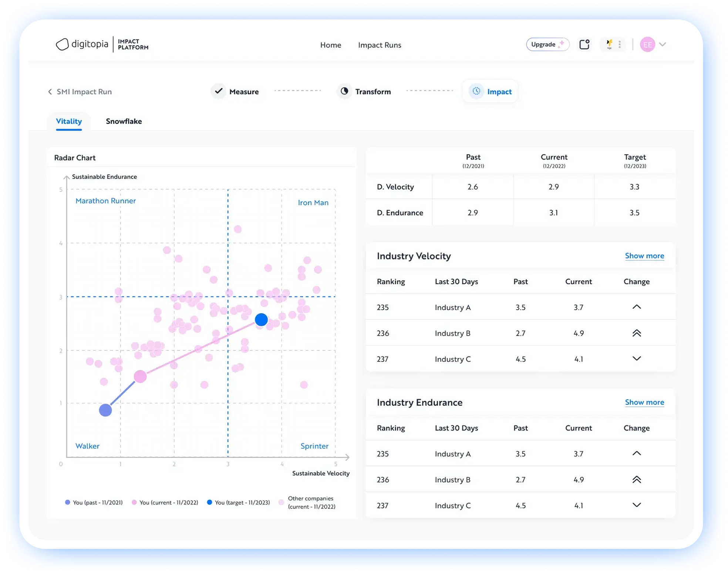Image resolution: width=728 pixels, height=574 pixels.
Task: Expand the user account dropdown arrow
Action: click(x=663, y=44)
